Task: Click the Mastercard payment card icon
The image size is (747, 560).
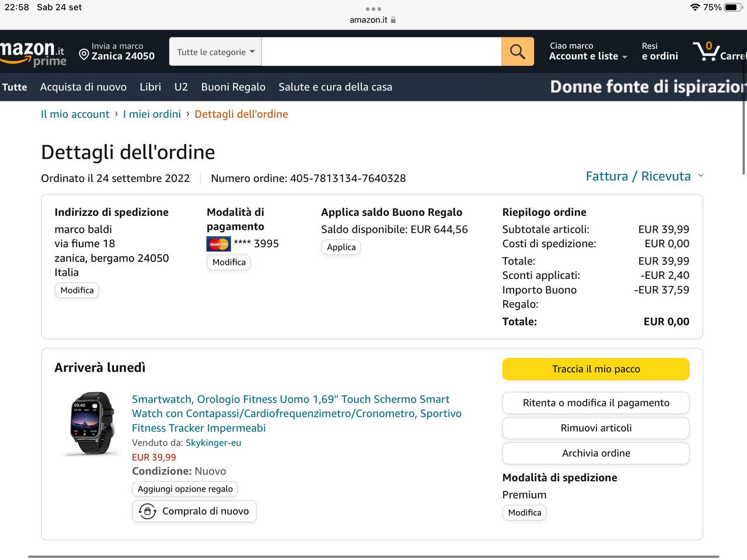Action: (218, 244)
